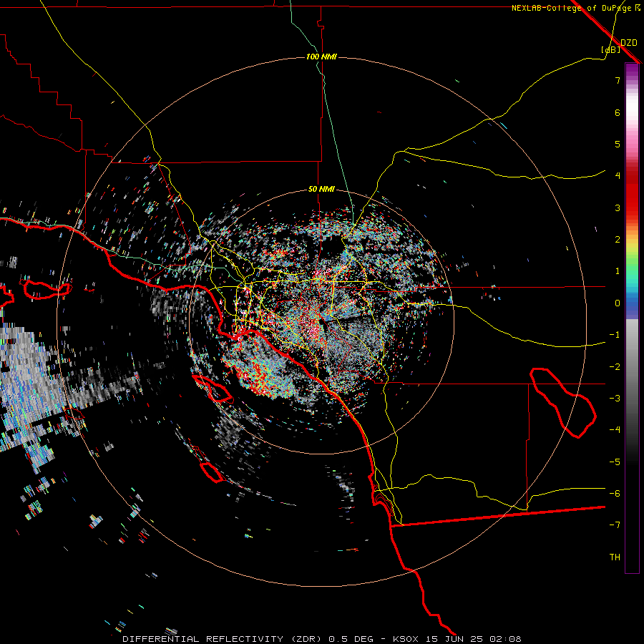Click the TH threshold label on scale
The height and width of the screenshot is (644, 644).
tap(615, 557)
